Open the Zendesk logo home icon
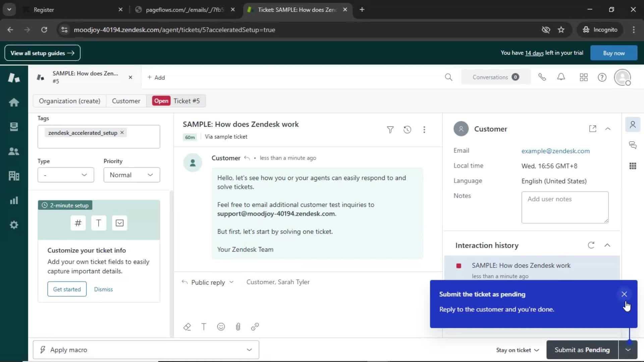Screen dimensions: 644x362 [x=14, y=77]
